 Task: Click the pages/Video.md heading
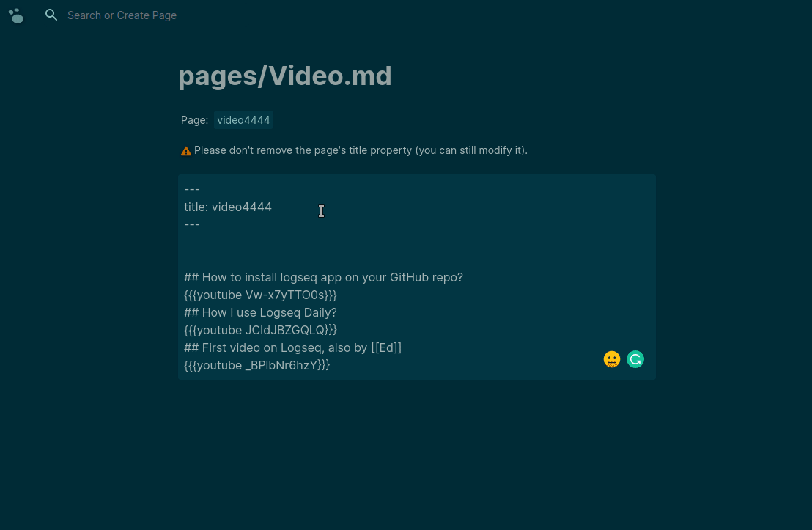click(285, 76)
